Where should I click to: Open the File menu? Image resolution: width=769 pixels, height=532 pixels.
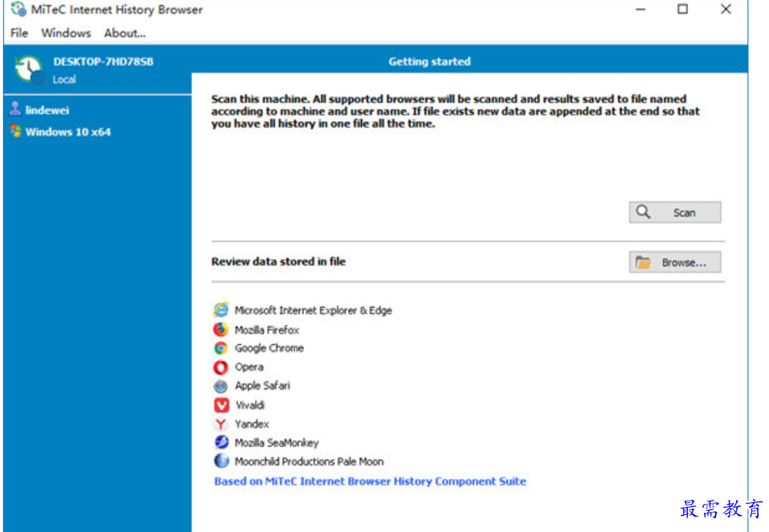click(19, 33)
